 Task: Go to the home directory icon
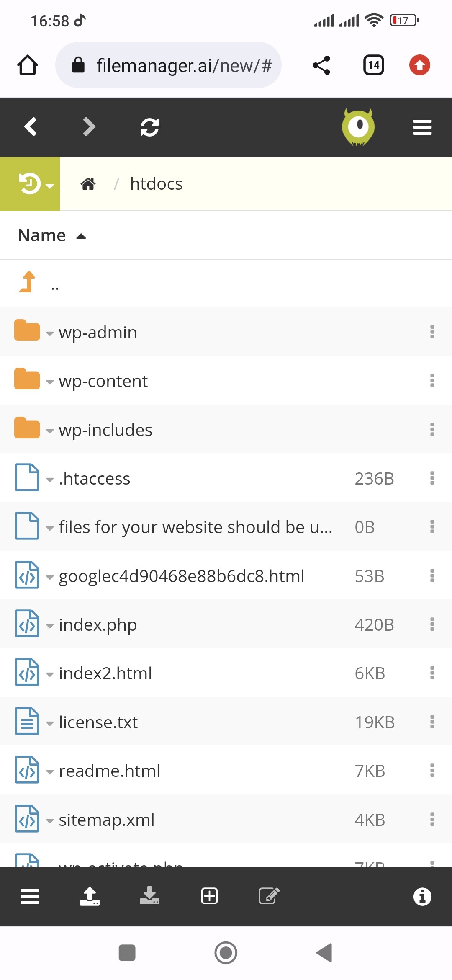(x=88, y=184)
